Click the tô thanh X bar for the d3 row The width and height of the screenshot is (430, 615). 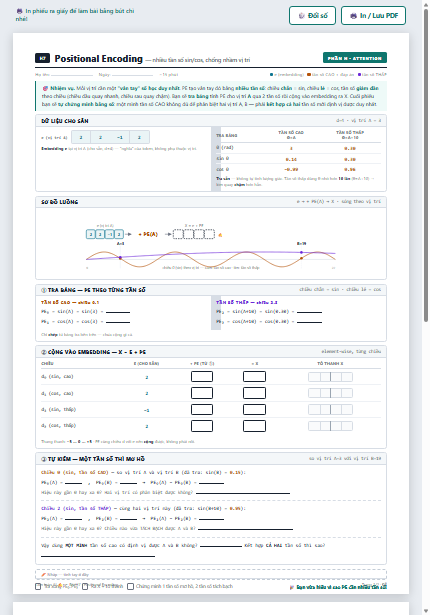click(x=330, y=426)
